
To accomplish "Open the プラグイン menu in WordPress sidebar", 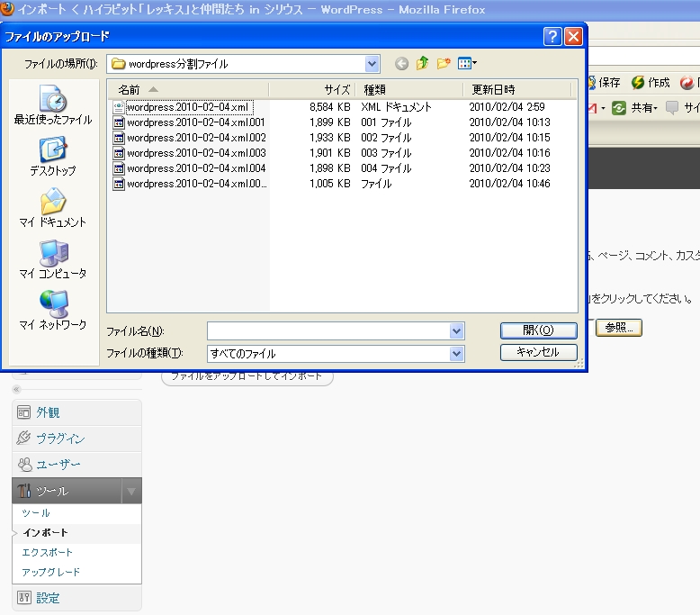I will coord(60,439).
